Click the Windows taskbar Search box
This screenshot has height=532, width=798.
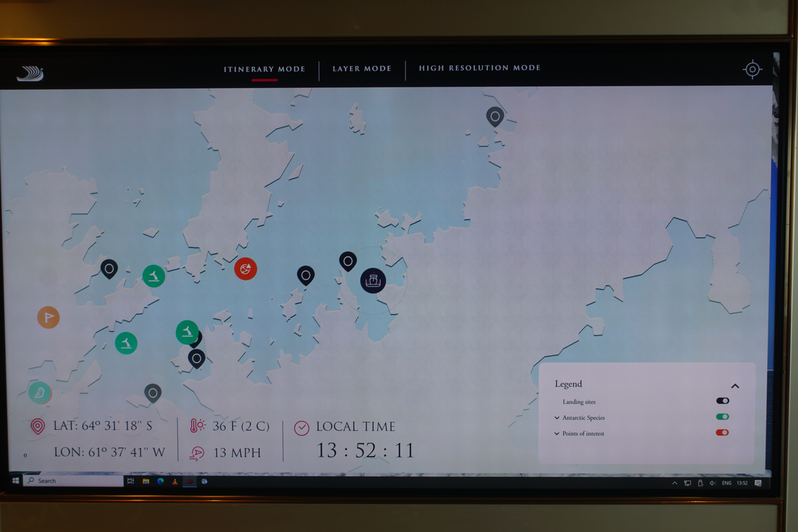[73, 481]
